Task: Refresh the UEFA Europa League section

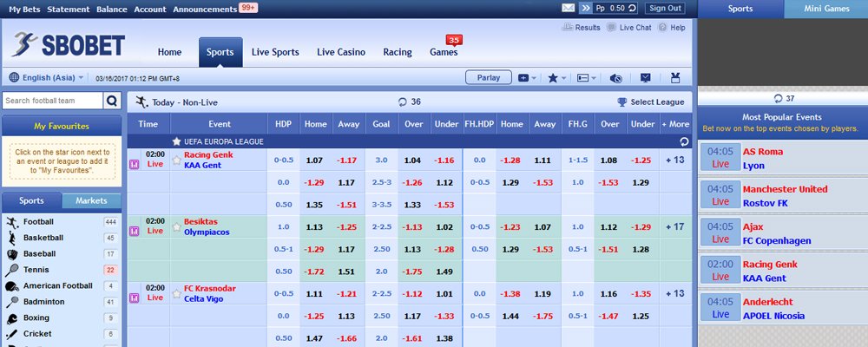Action: [684, 141]
